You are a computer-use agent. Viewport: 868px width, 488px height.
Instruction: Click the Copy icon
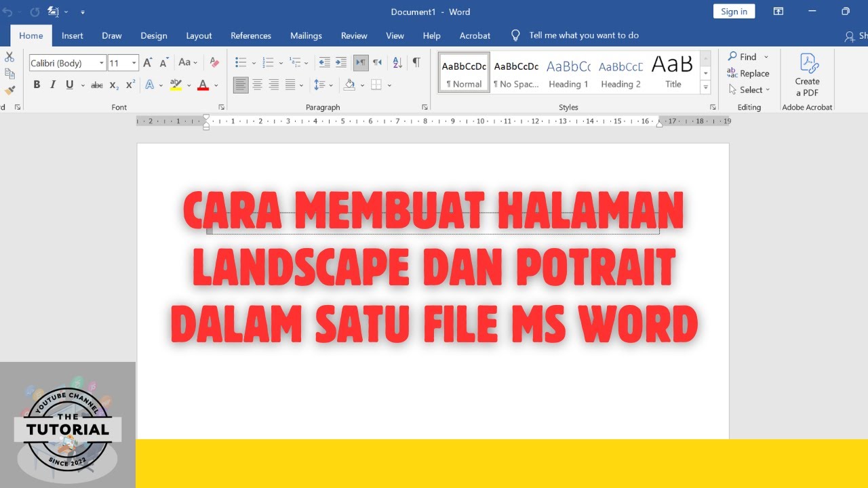(9, 73)
